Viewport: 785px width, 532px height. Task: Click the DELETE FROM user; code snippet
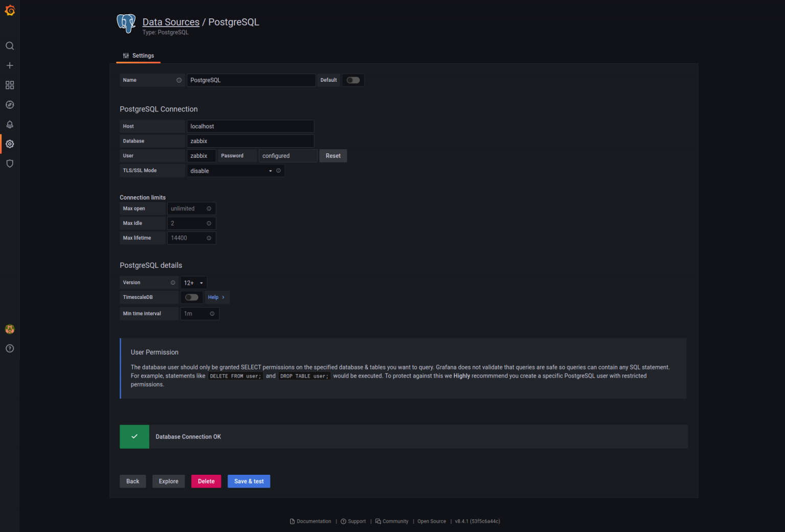236,376
